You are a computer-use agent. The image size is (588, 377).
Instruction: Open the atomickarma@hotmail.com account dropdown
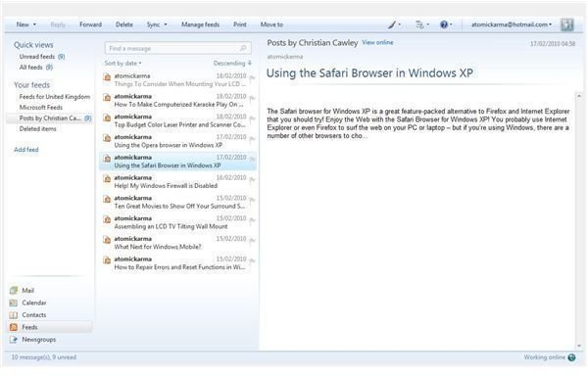click(x=512, y=24)
